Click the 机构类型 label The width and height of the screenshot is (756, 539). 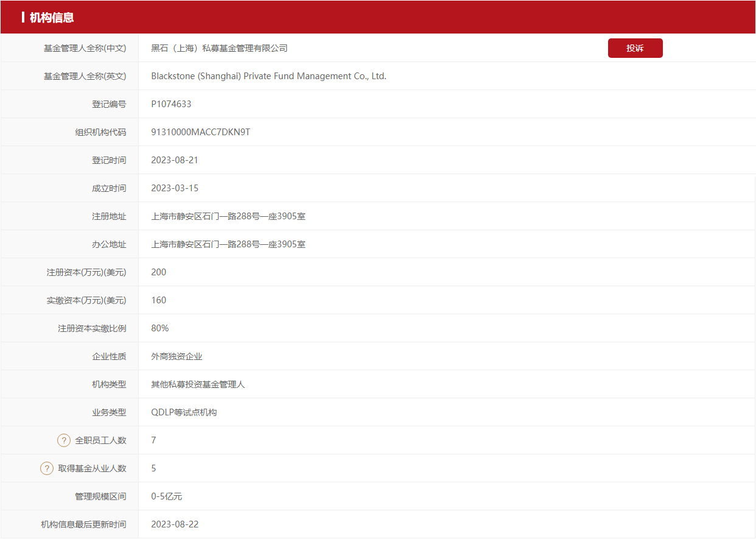click(x=110, y=384)
